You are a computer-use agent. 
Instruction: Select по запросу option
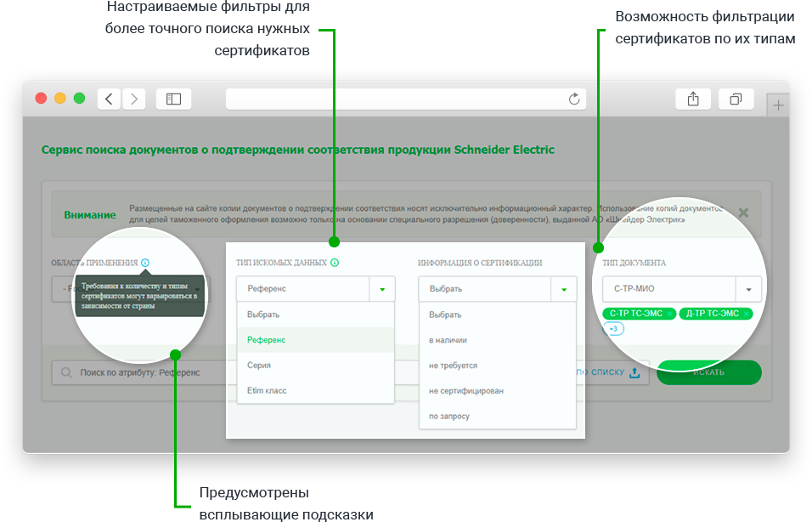(x=497, y=417)
